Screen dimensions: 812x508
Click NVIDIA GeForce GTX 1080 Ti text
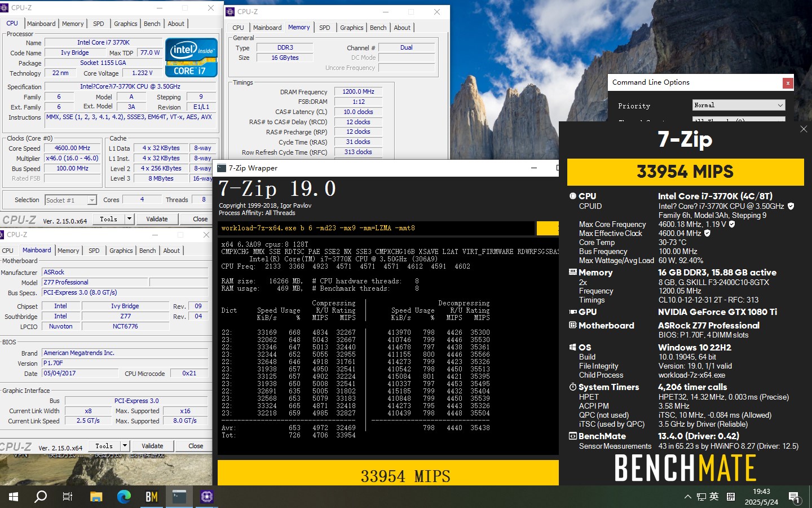pyautogui.click(x=717, y=312)
